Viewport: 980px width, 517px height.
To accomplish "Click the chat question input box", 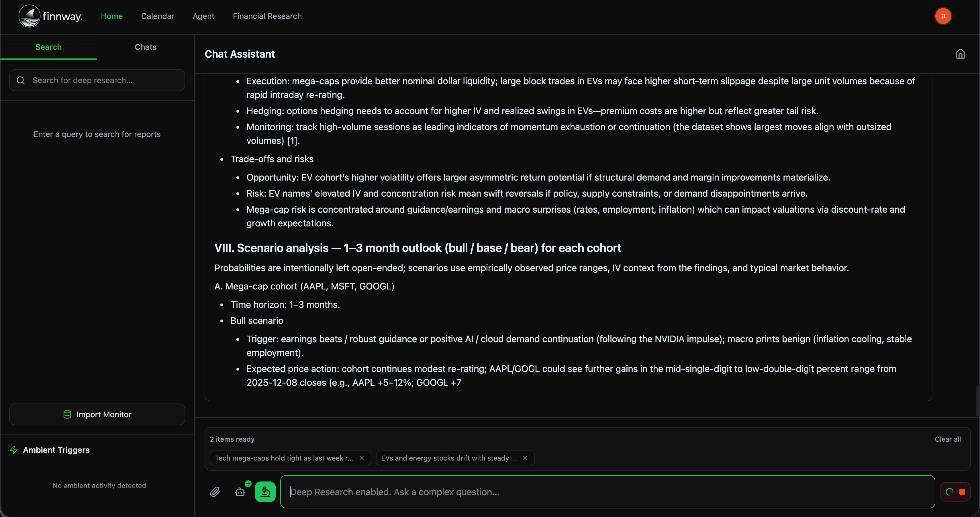I will click(607, 492).
